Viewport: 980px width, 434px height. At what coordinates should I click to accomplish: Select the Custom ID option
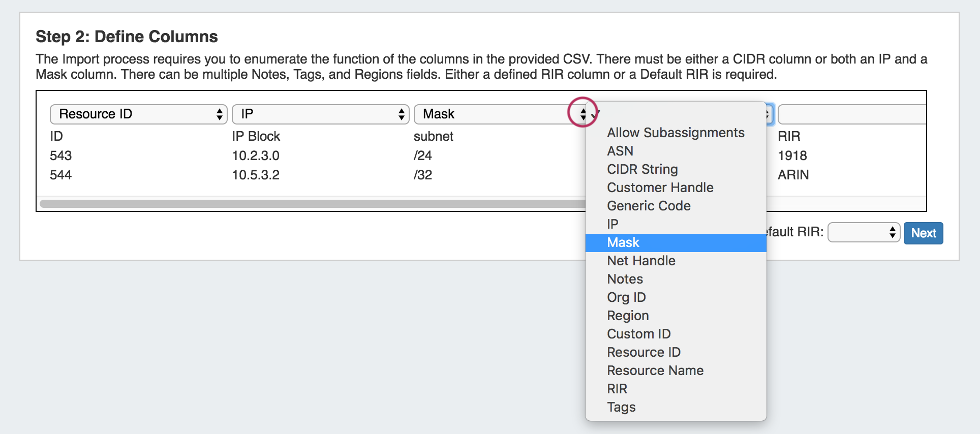point(638,334)
